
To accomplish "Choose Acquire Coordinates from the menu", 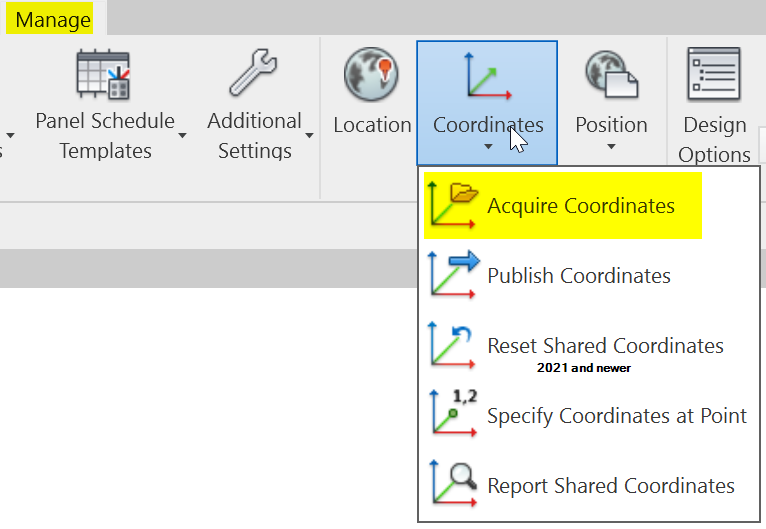I will [581, 206].
